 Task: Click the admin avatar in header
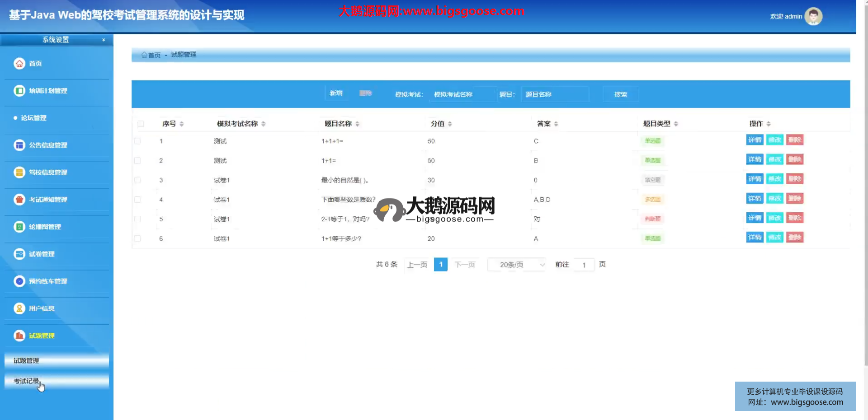813,17
